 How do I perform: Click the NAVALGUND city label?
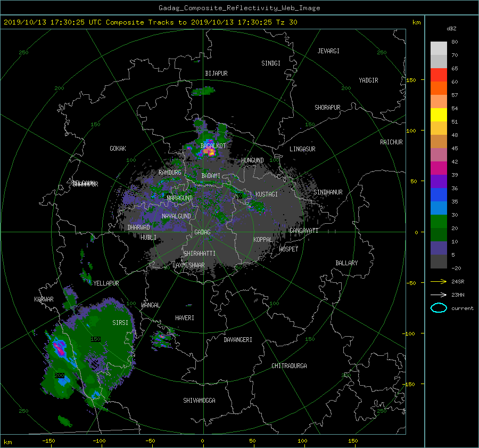tap(176, 216)
